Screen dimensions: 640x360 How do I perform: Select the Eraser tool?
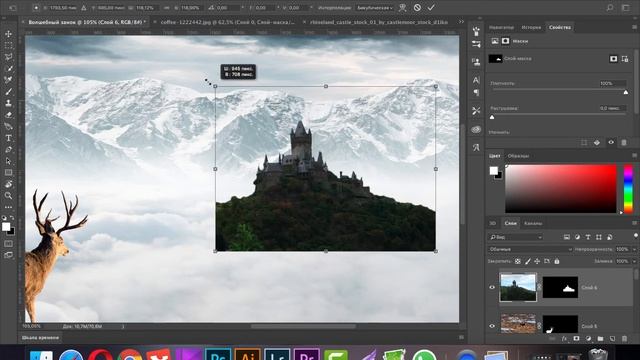(x=8, y=115)
